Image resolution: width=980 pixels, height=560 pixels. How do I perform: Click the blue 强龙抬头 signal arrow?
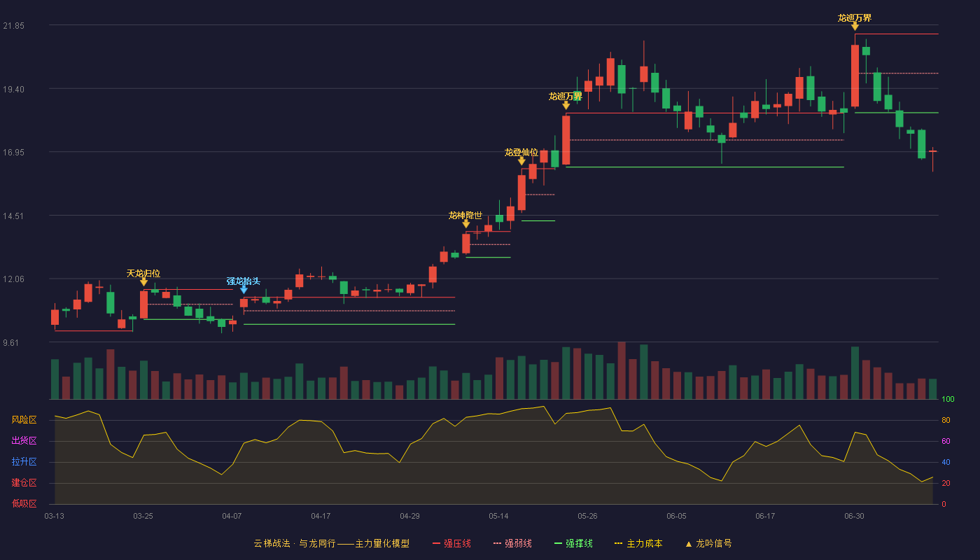pyautogui.click(x=244, y=290)
